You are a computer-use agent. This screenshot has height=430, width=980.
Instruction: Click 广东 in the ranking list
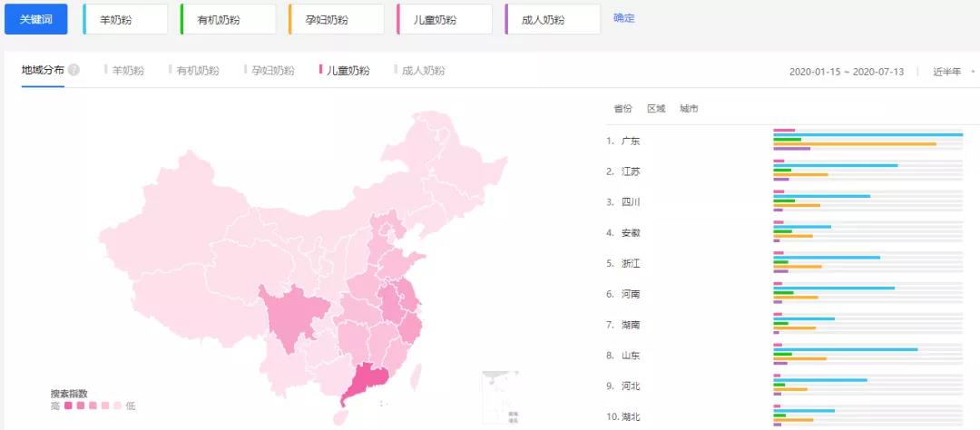[x=631, y=142]
